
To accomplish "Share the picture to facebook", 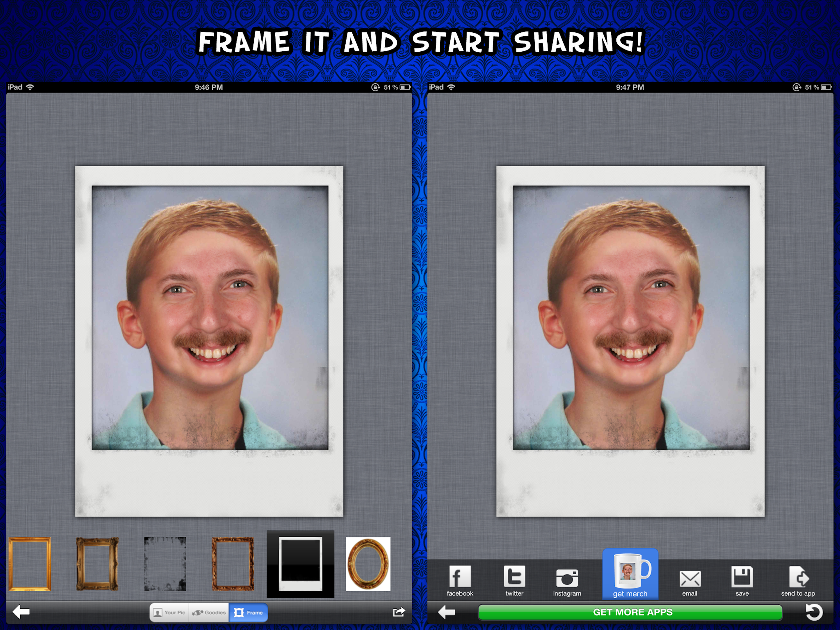I will (x=460, y=581).
